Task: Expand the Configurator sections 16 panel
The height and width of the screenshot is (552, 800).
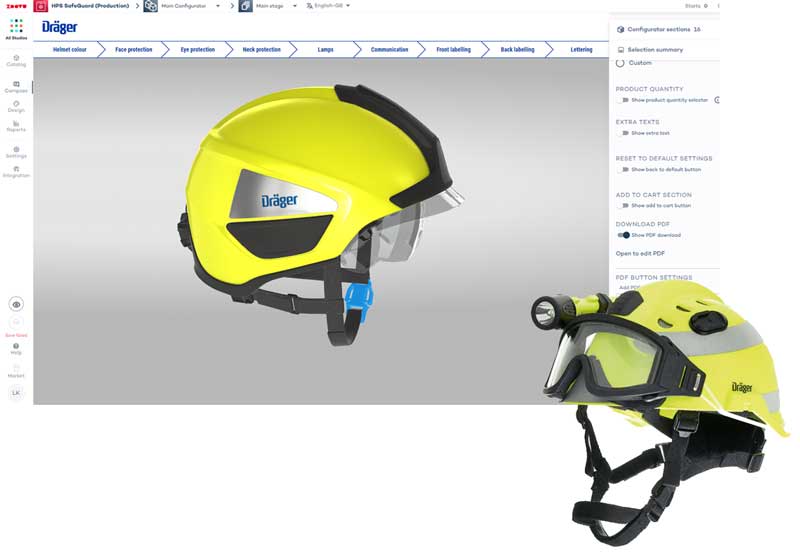Action: tap(664, 30)
